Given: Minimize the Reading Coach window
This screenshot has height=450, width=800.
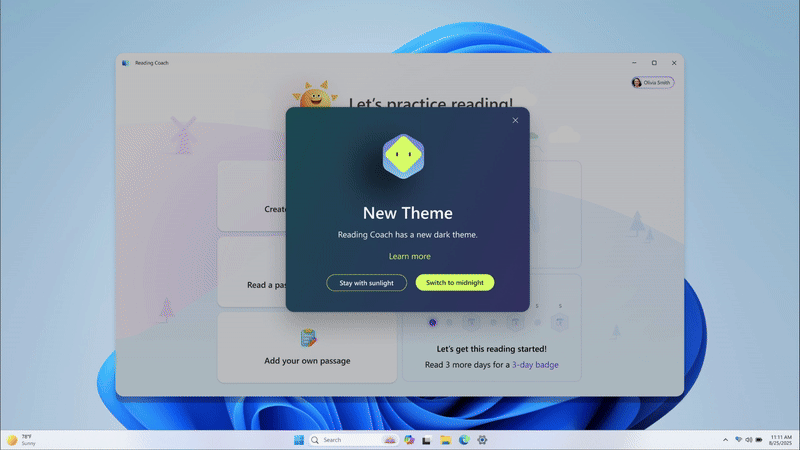Looking at the screenshot, I should point(634,63).
